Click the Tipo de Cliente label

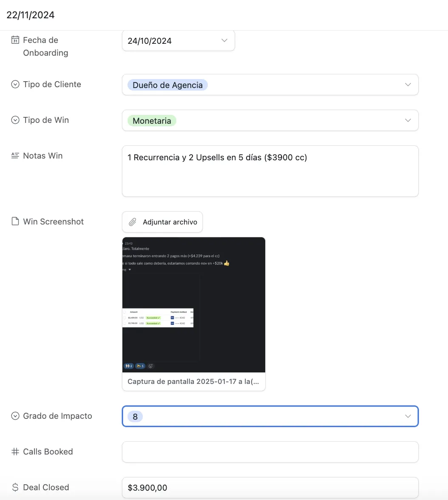tap(52, 84)
